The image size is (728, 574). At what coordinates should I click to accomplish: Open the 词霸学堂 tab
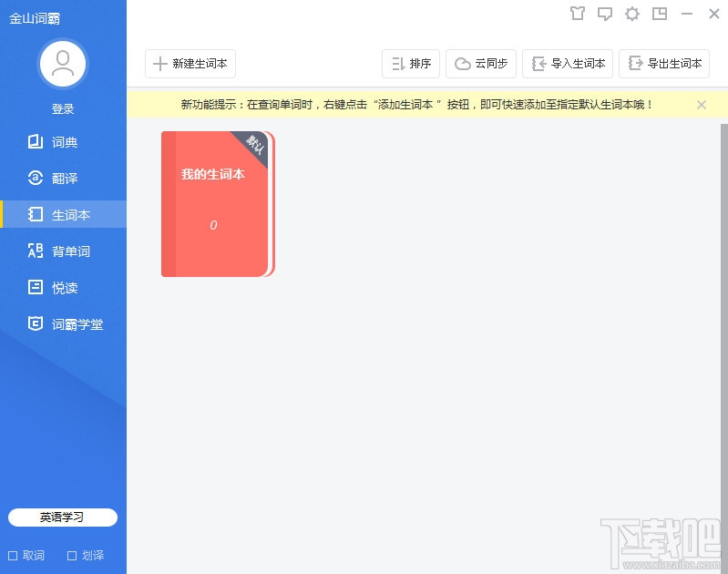(x=63, y=323)
